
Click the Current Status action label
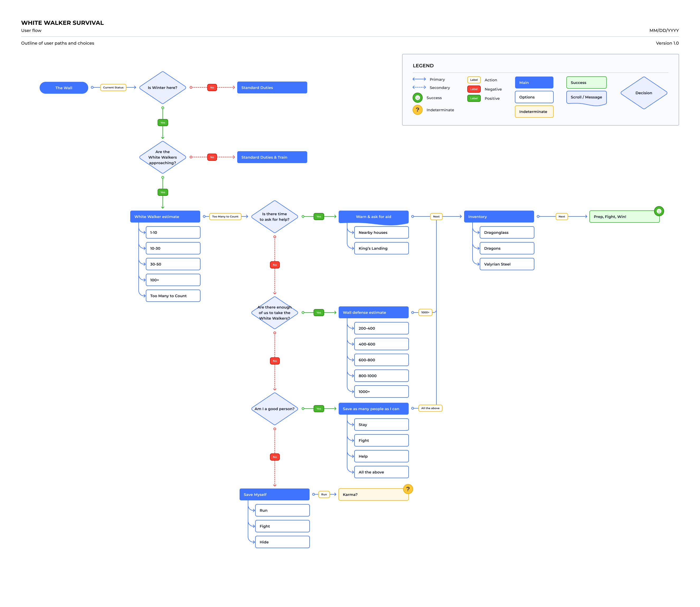(x=113, y=87)
